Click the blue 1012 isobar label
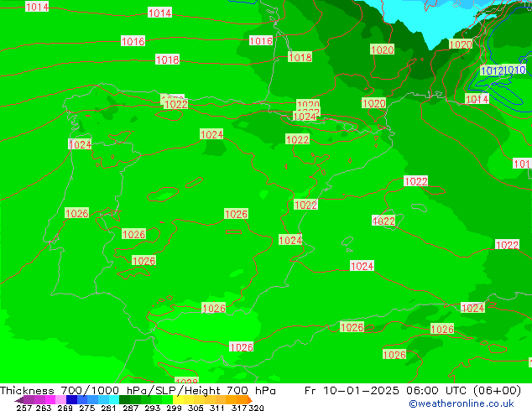The height and width of the screenshot is (411, 532). coord(492,70)
